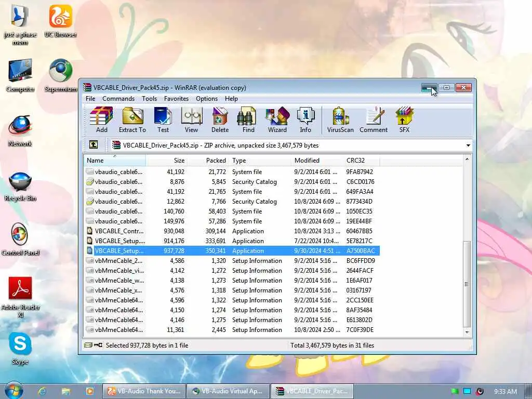Open the address bar dropdown arrow

[x=468, y=145]
